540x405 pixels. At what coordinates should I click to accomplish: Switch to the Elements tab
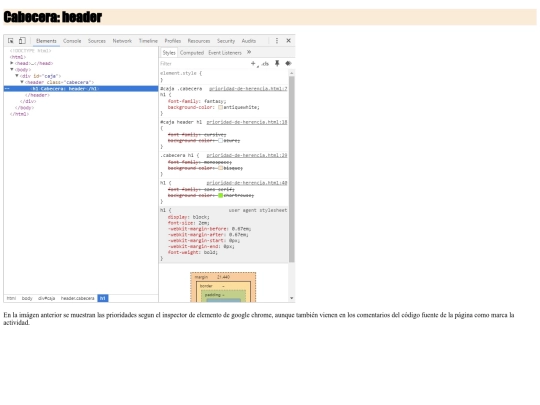pyautogui.click(x=46, y=41)
